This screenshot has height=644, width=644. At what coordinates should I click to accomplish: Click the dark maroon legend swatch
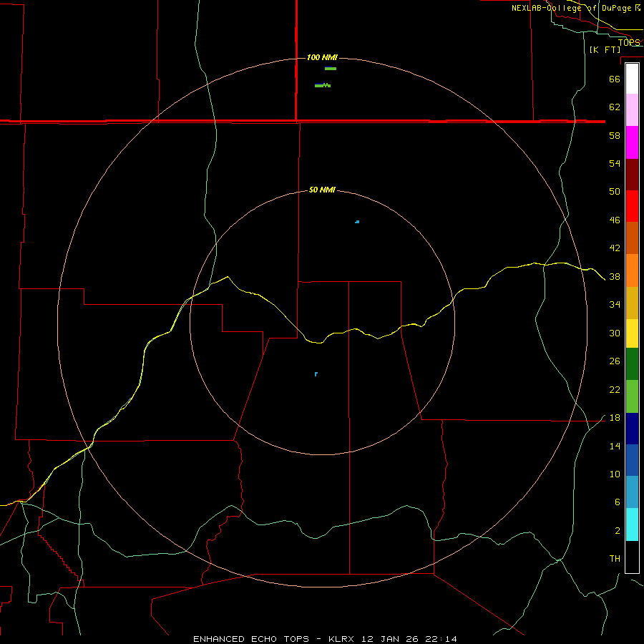pyautogui.click(x=632, y=175)
